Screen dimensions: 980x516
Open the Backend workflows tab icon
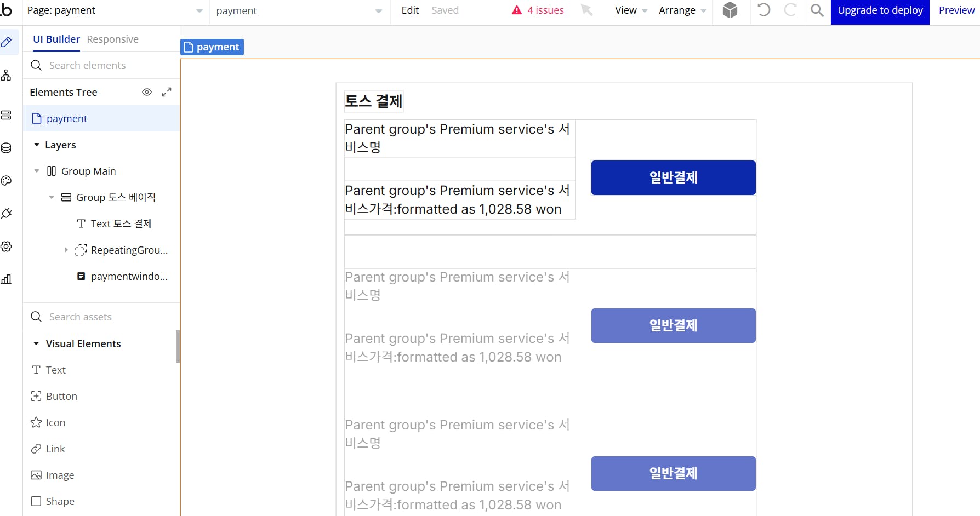(6, 115)
